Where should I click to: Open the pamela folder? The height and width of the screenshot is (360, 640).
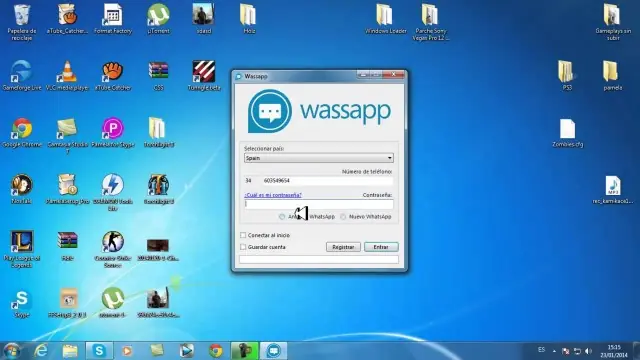click(x=613, y=75)
